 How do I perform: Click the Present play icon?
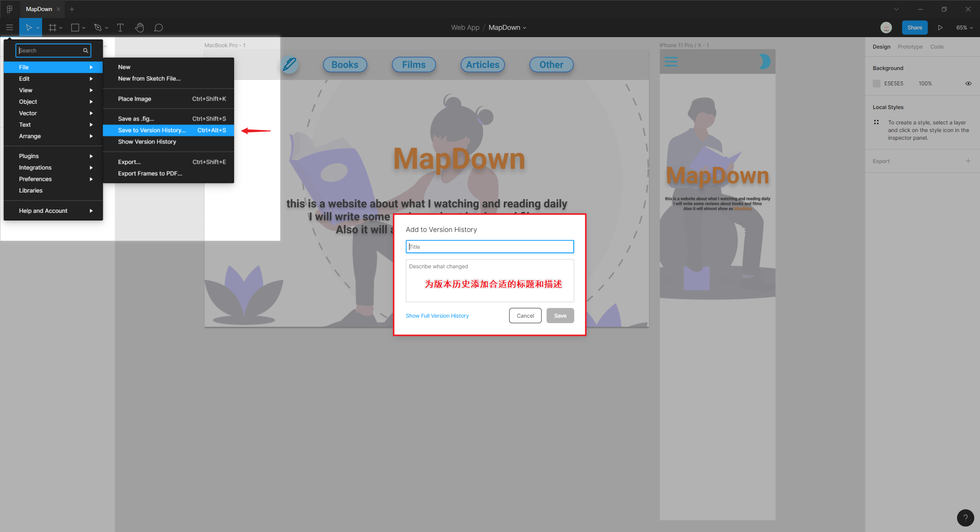(x=940, y=28)
